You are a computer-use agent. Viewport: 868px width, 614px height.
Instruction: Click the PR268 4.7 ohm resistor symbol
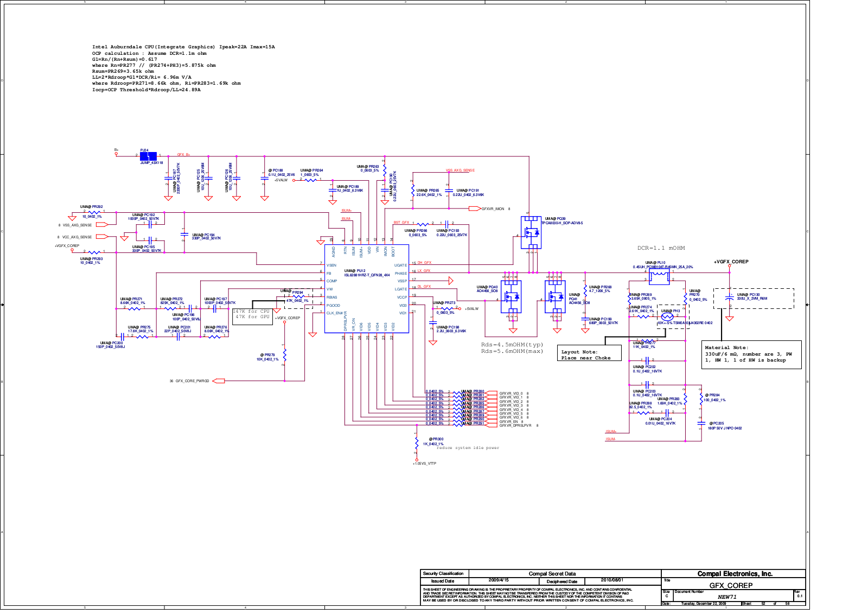coord(585,289)
